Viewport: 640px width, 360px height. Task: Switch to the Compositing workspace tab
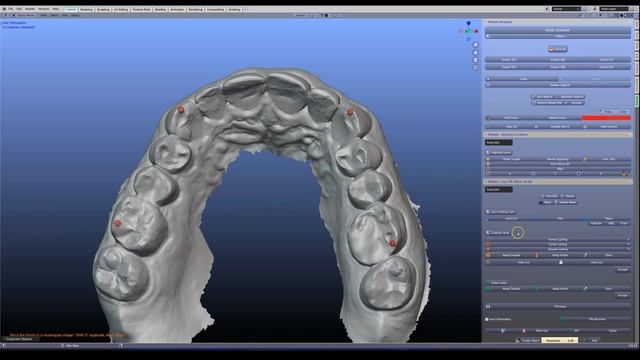pyautogui.click(x=215, y=9)
